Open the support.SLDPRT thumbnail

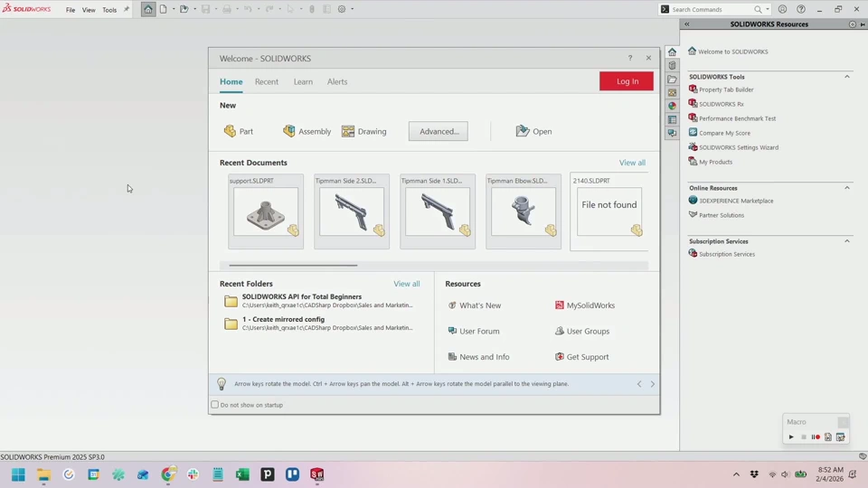click(266, 211)
